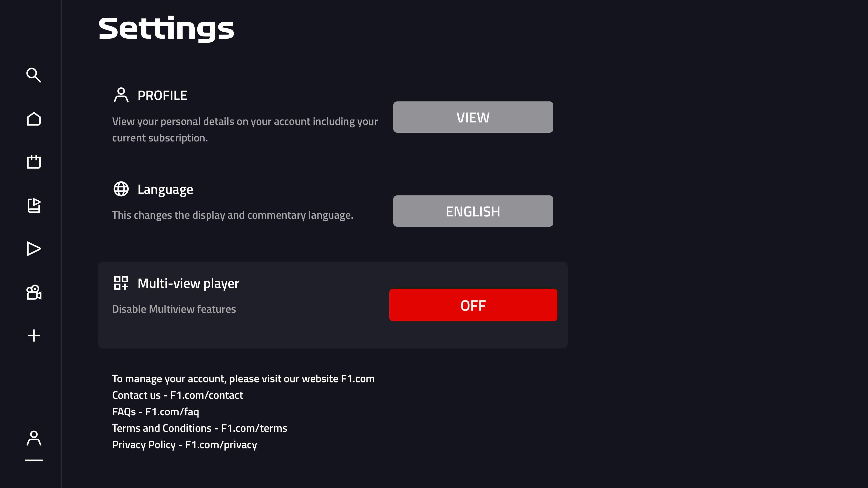The height and width of the screenshot is (488, 868).
Task: Click the PROFILE section heading
Action: pyautogui.click(x=162, y=96)
